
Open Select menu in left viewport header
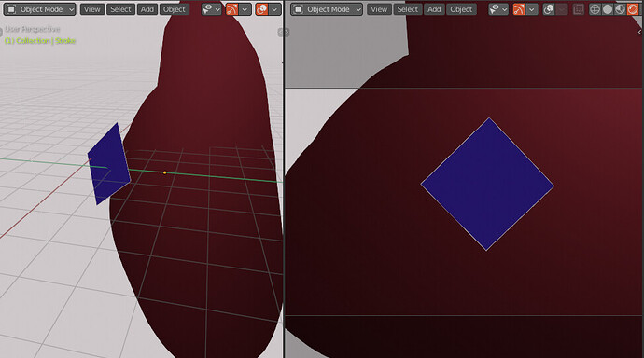pos(120,9)
